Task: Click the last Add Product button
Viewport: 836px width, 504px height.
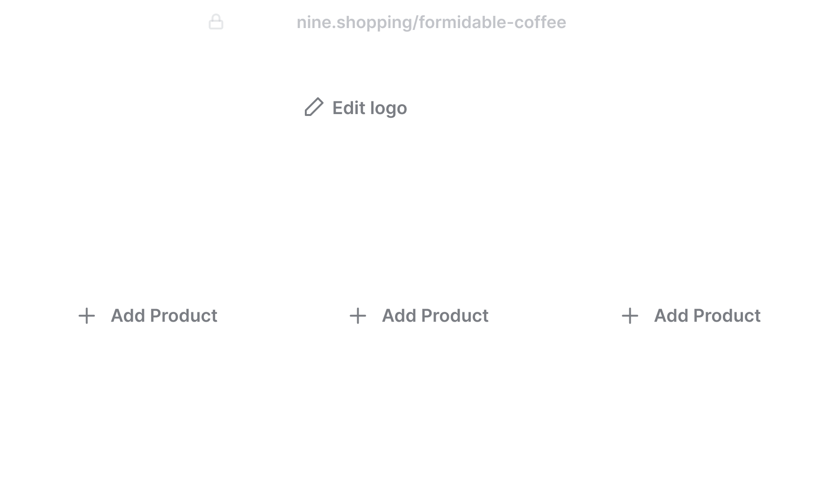Action: [691, 316]
